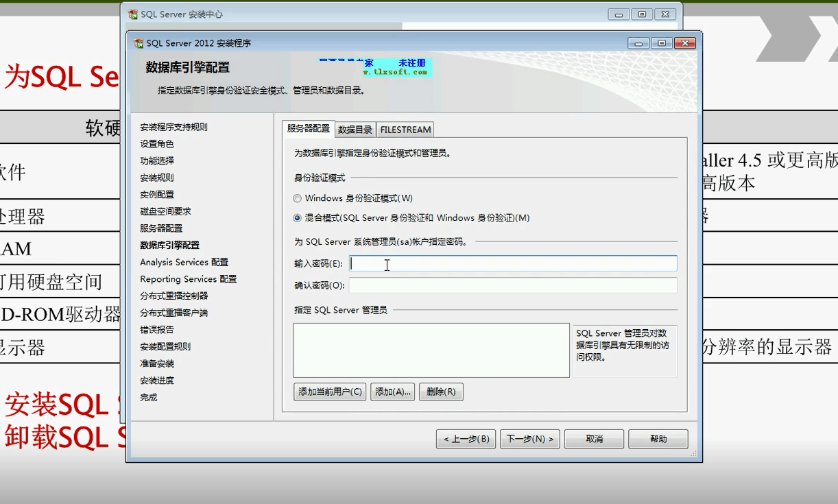Focus the 确认密码 field

pyautogui.click(x=513, y=285)
